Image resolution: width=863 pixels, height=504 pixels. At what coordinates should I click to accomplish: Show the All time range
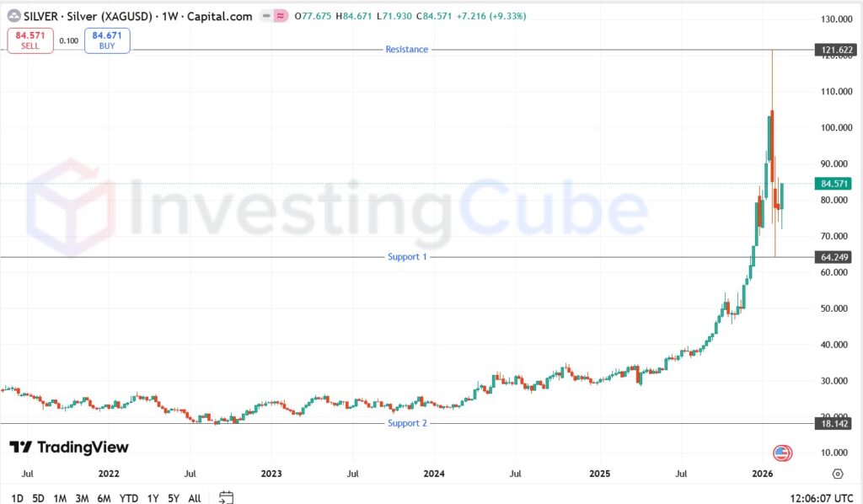point(194,498)
